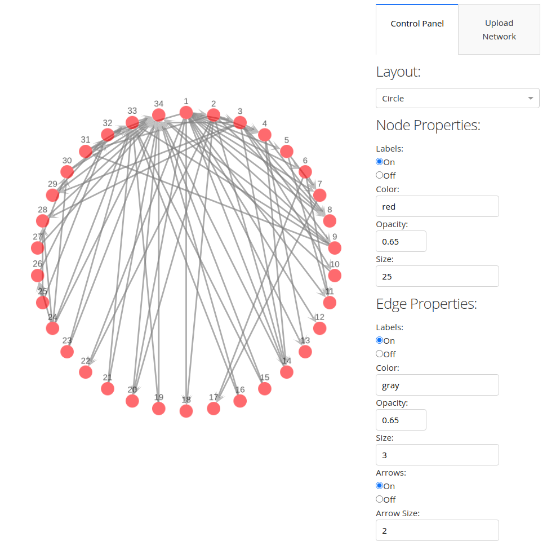Select network node 5
Screen dimensions: 547x550
click(x=287, y=152)
